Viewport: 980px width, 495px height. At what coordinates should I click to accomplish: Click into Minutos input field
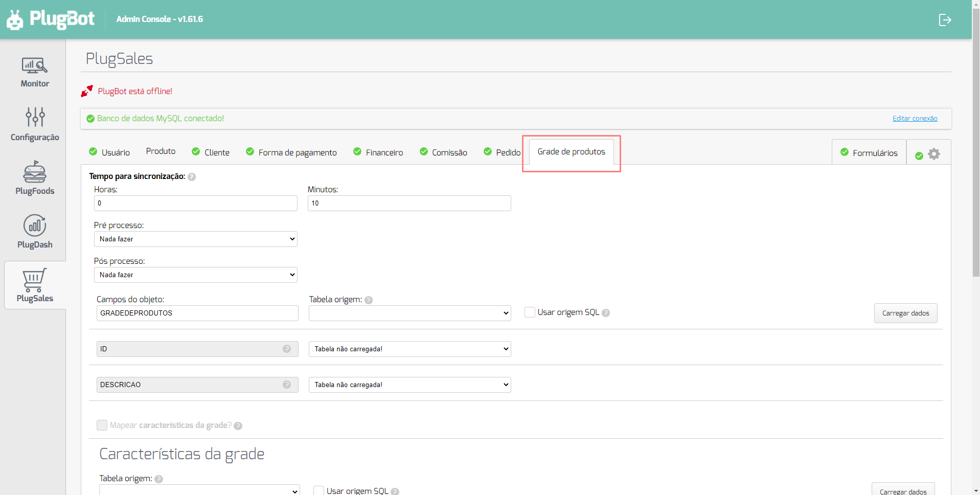click(409, 203)
